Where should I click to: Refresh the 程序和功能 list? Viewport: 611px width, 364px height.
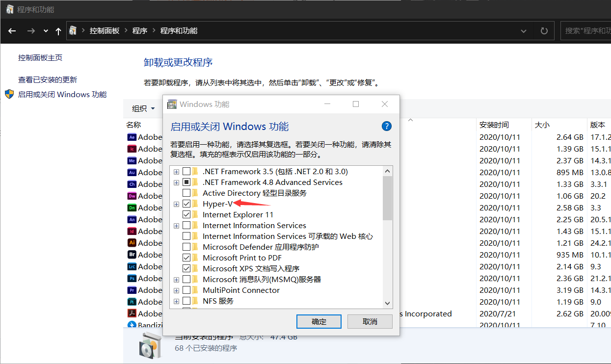[x=544, y=30]
